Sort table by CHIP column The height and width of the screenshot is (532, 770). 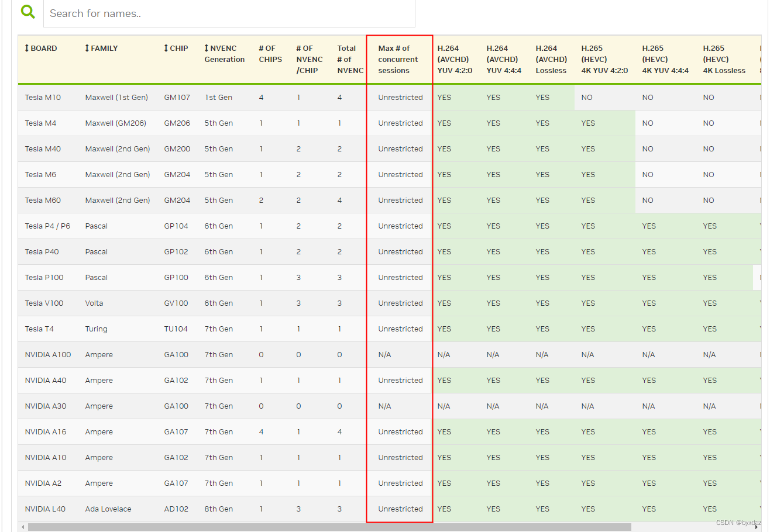coord(176,49)
